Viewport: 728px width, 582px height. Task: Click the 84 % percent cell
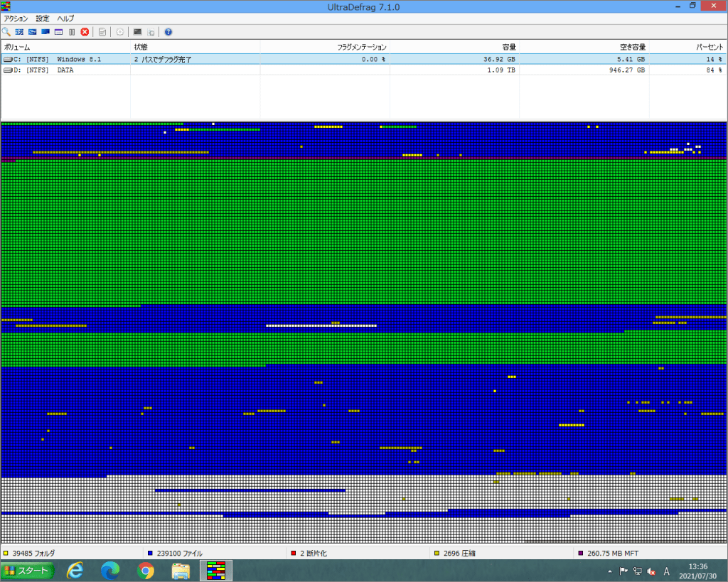(x=714, y=70)
